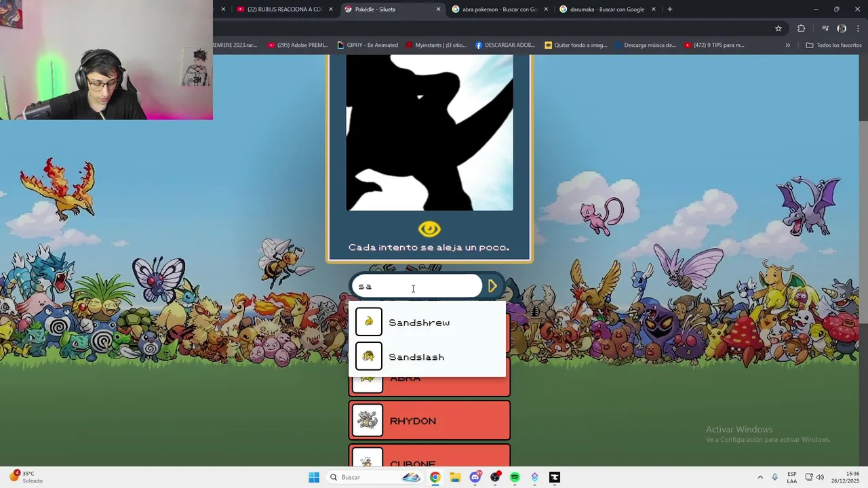The height and width of the screenshot is (488, 868).
Task: Open the Descarga música de... bookmark
Action: tap(646, 45)
